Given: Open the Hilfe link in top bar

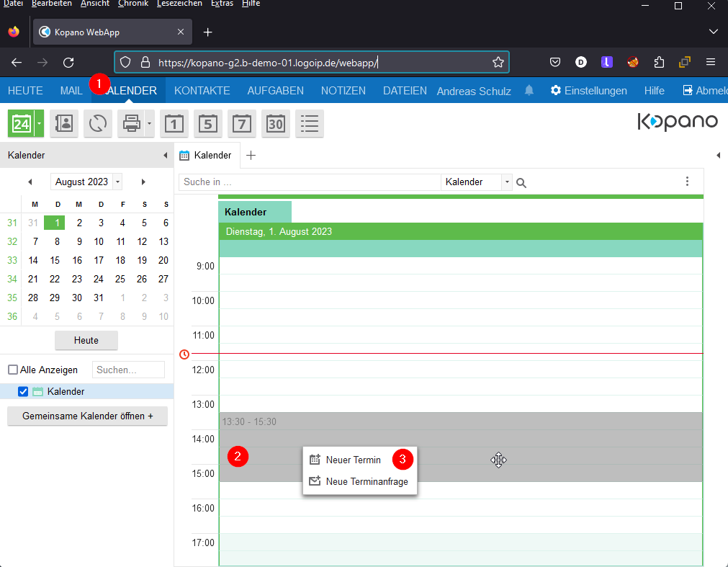Looking at the screenshot, I should [654, 91].
